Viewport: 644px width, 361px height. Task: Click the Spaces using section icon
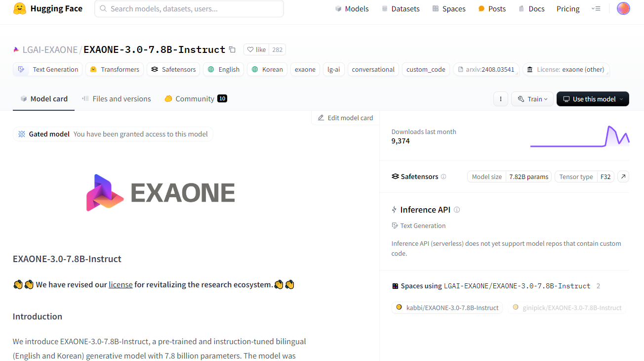pyautogui.click(x=395, y=286)
